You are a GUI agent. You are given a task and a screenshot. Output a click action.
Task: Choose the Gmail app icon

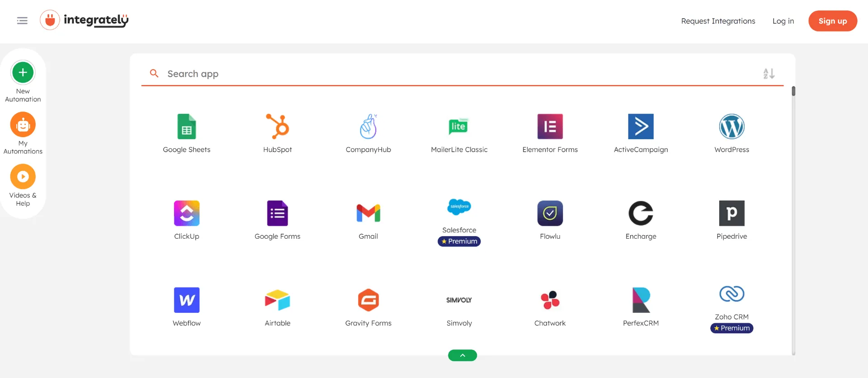coord(368,213)
